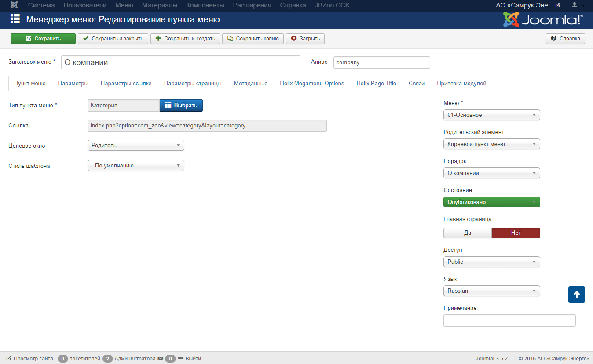The image size is (593, 364).
Task: Expand the Стиль шаблона dropdown
Action: (x=136, y=166)
